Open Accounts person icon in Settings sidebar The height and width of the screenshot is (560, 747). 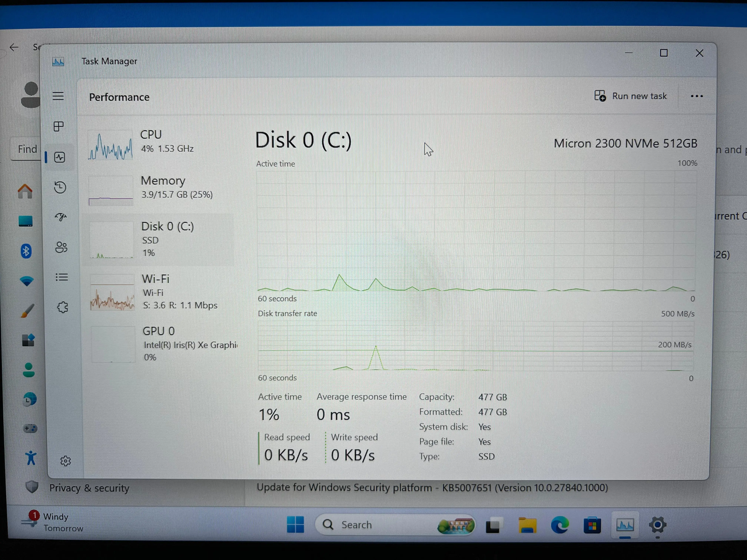click(29, 370)
